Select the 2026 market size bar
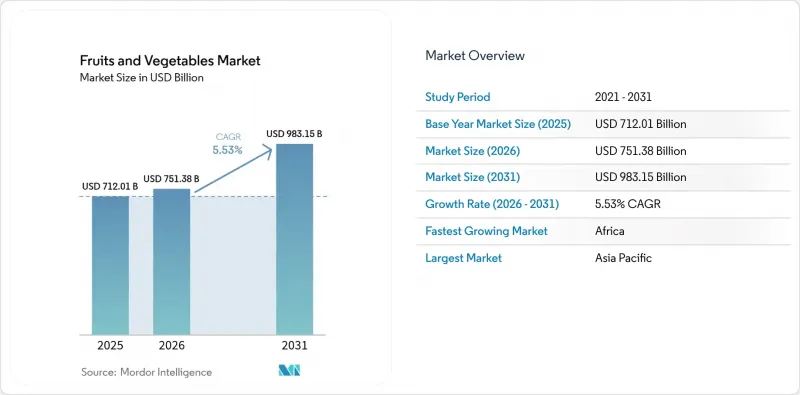 171,262
